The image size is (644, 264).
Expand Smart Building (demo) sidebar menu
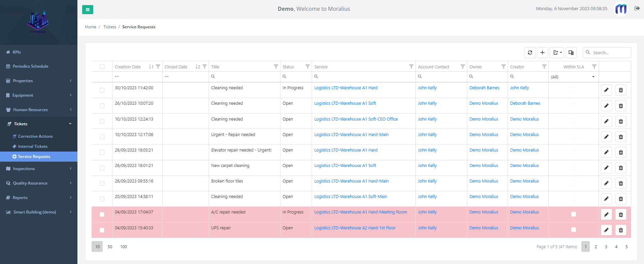39,212
